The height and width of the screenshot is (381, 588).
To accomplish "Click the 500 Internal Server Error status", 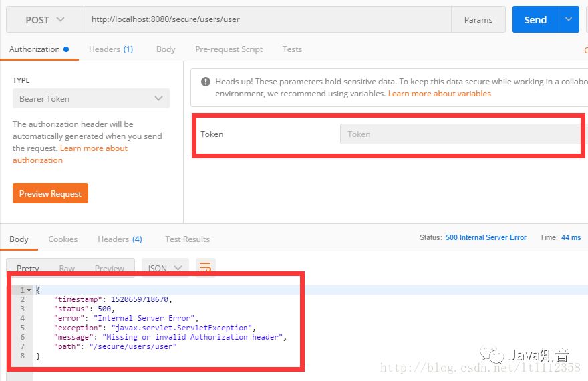I will coord(486,237).
